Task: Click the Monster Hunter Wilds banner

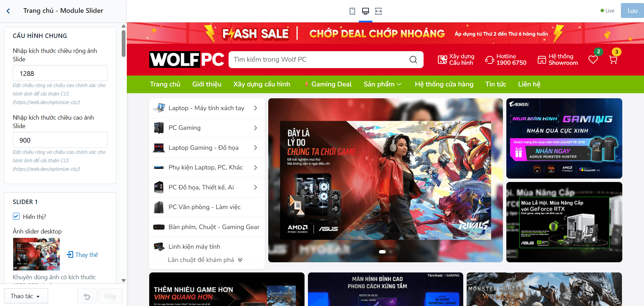Action: click(x=544, y=289)
